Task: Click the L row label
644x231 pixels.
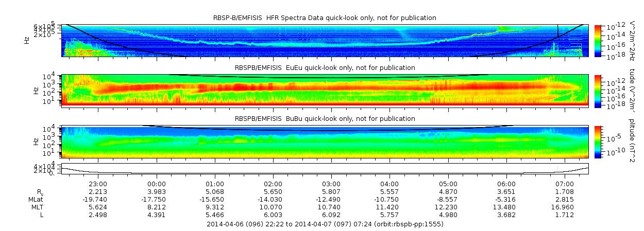Action: click(x=42, y=215)
